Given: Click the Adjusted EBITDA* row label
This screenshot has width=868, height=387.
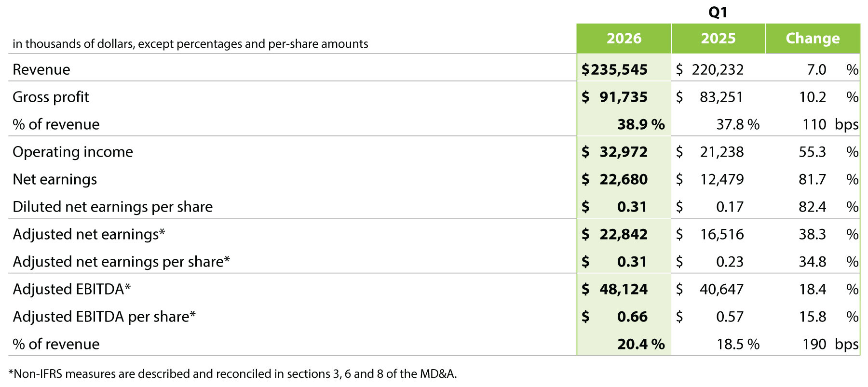Looking at the screenshot, I should (71, 289).
